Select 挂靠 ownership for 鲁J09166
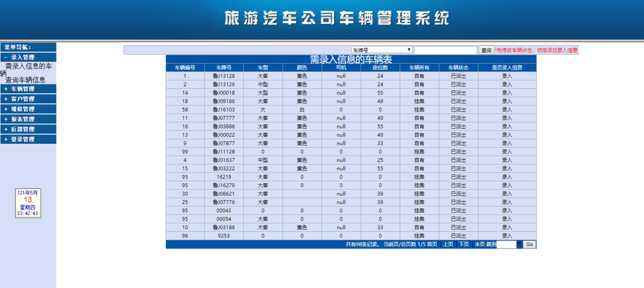 tap(419, 101)
